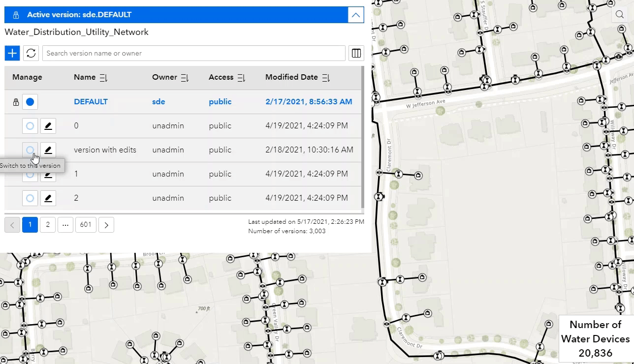Open the map search magnifier tool

[620, 14]
